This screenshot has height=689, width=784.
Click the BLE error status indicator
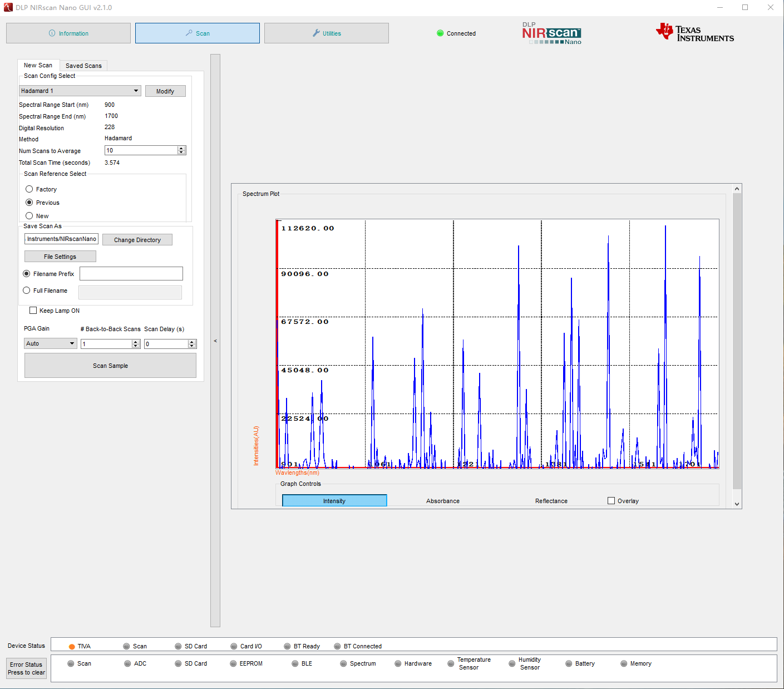click(x=295, y=663)
